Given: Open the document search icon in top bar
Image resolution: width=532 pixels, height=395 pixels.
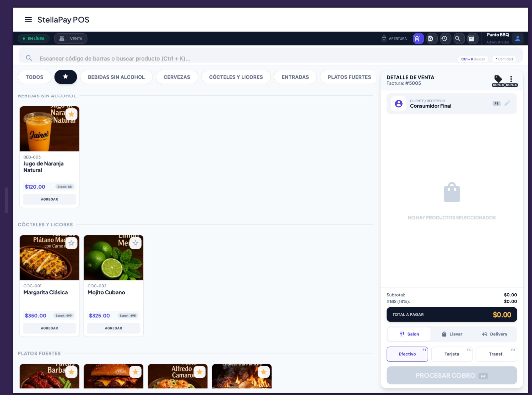Looking at the screenshot, I should click(431, 39).
